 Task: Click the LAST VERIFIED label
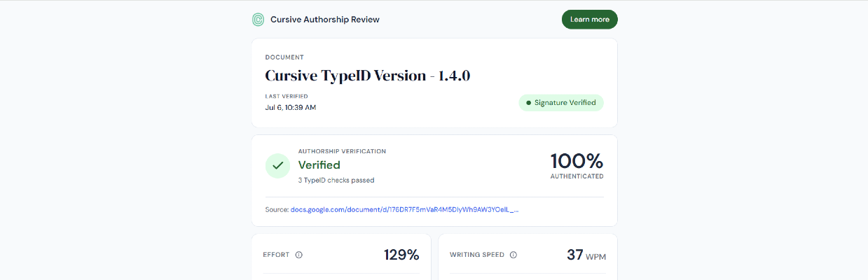click(x=287, y=97)
